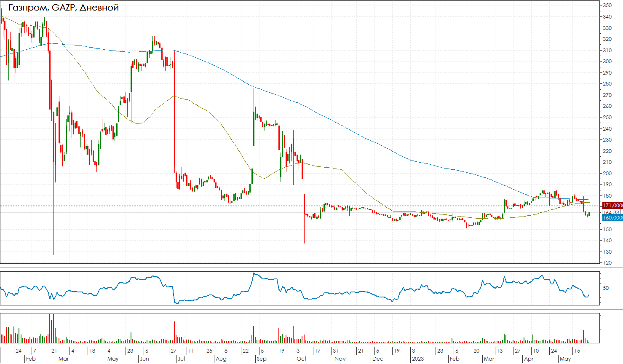Select date tick 10 above Apr
623x364 pixels.
[536, 351]
